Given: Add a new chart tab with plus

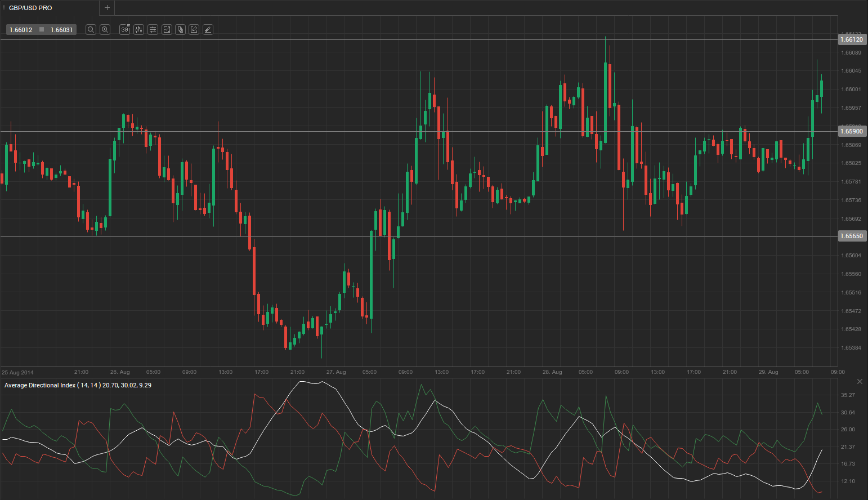Looking at the screenshot, I should coord(107,8).
